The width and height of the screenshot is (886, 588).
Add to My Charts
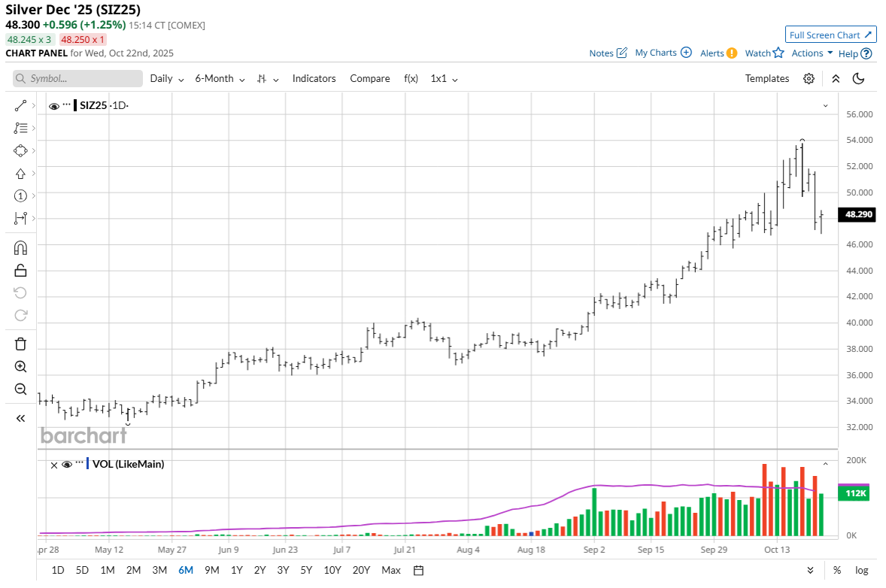pos(663,53)
